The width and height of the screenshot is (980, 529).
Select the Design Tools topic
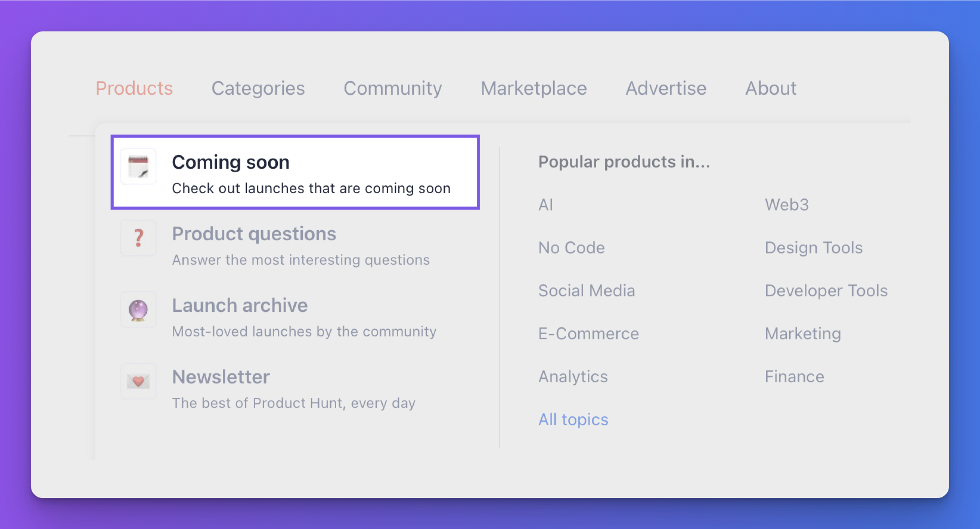pyautogui.click(x=814, y=247)
